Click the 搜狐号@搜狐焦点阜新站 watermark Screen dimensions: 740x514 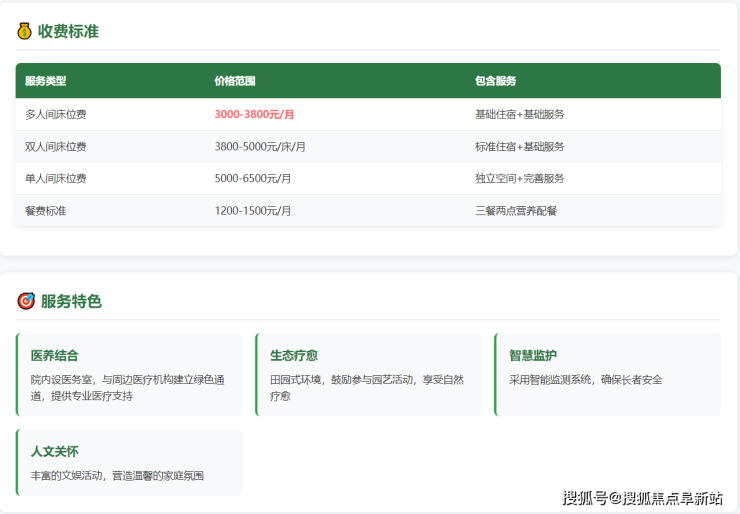click(642, 498)
